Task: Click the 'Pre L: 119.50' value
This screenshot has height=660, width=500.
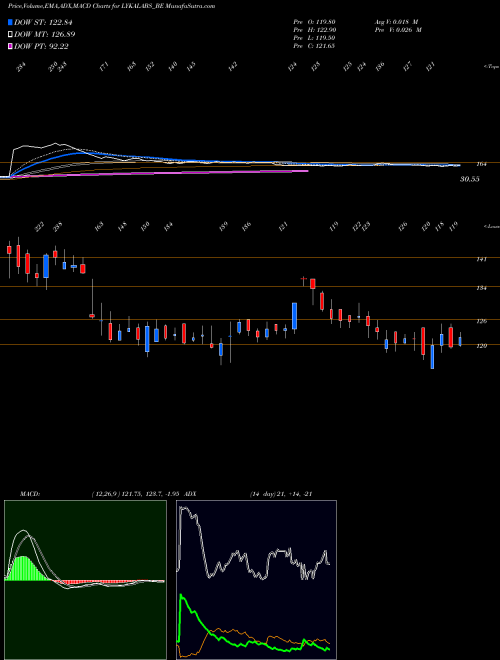Action: click(314, 38)
